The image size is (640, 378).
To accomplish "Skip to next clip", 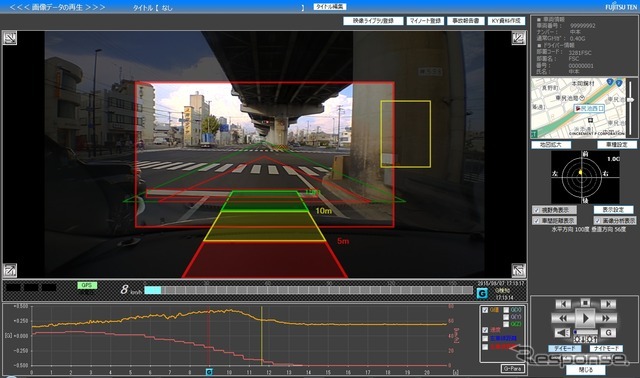I will pyautogui.click(x=608, y=304).
